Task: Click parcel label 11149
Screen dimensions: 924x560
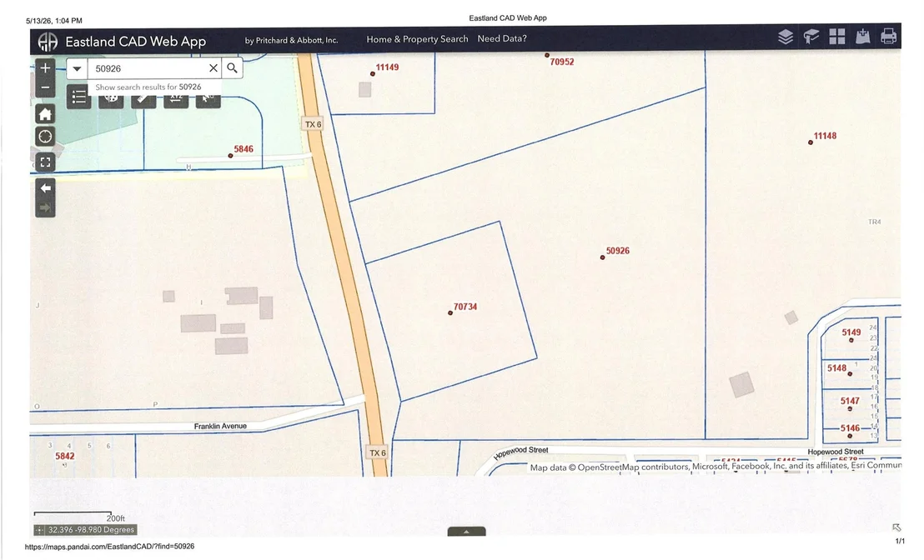Action: click(x=387, y=67)
